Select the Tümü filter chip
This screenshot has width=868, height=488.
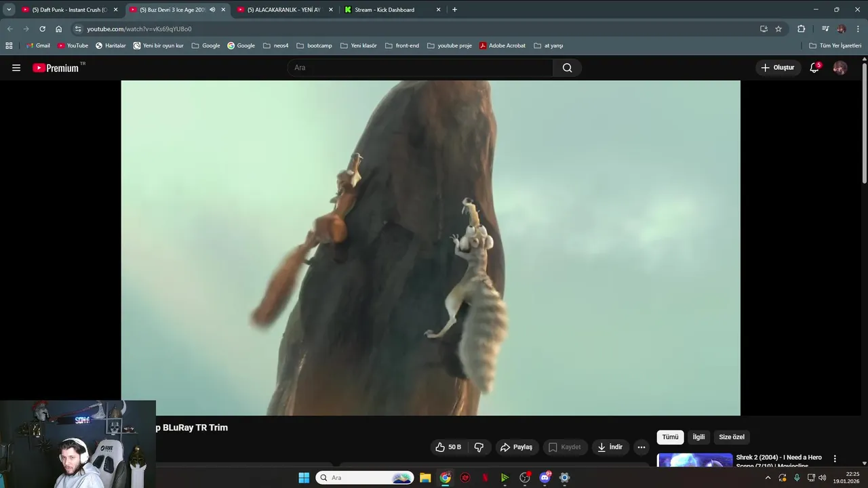click(670, 437)
